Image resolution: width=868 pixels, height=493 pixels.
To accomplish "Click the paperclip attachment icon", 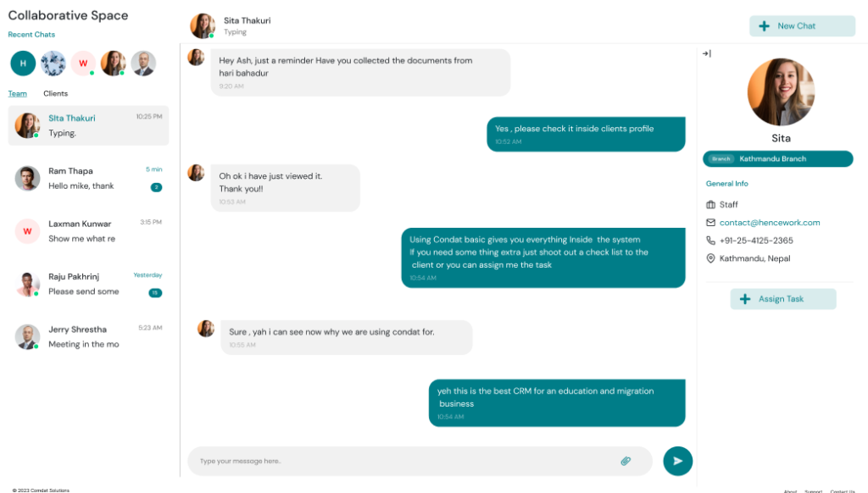I will pos(626,461).
